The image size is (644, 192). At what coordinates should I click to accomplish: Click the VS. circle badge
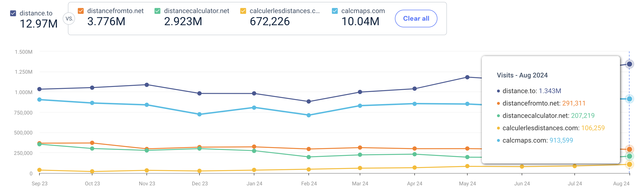tap(69, 19)
